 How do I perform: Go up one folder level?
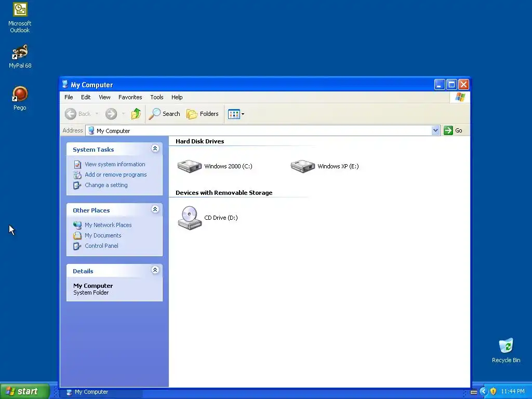pyautogui.click(x=136, y=114)
